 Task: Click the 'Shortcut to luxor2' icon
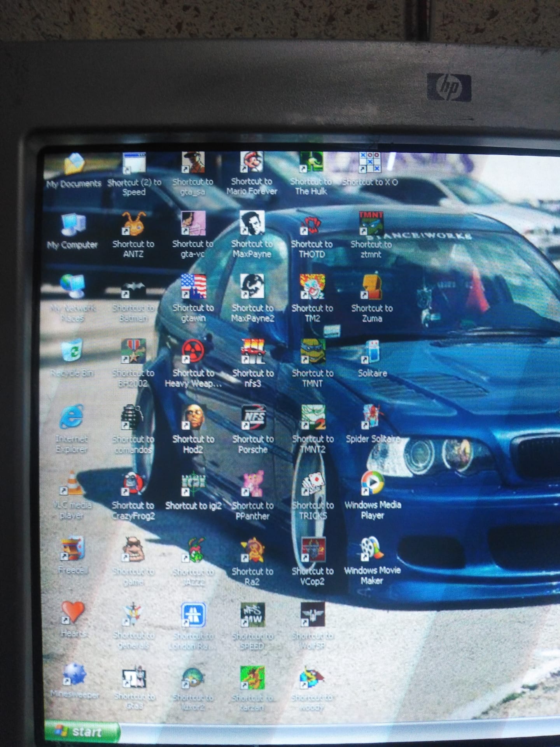pos(194,679)
